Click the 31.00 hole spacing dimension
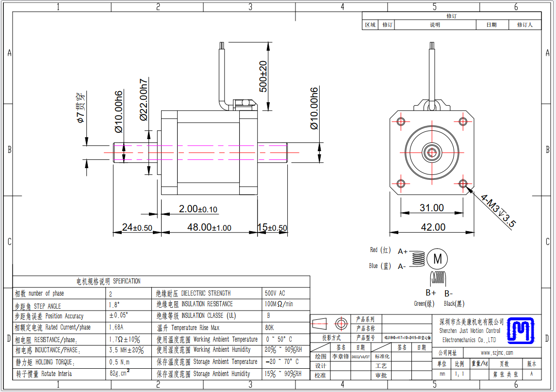 coord(431,208)
